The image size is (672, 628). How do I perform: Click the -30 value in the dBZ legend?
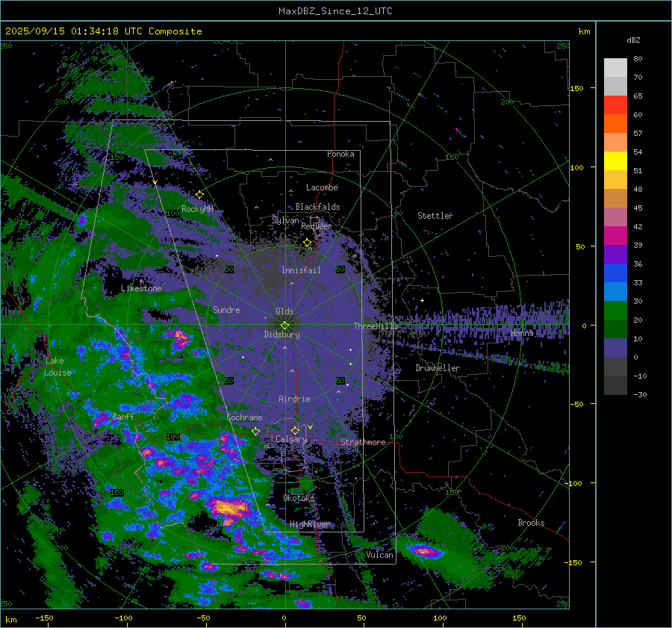point(640,394)
